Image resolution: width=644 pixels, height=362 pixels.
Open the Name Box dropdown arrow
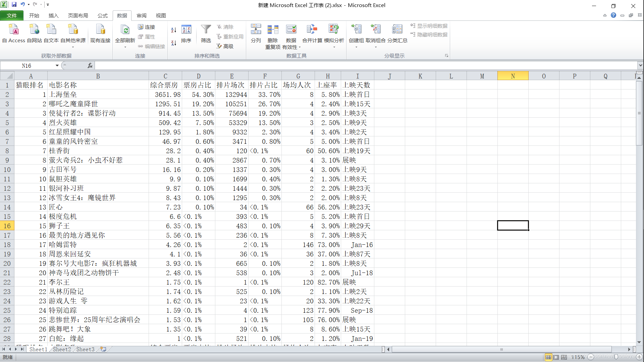57,66
